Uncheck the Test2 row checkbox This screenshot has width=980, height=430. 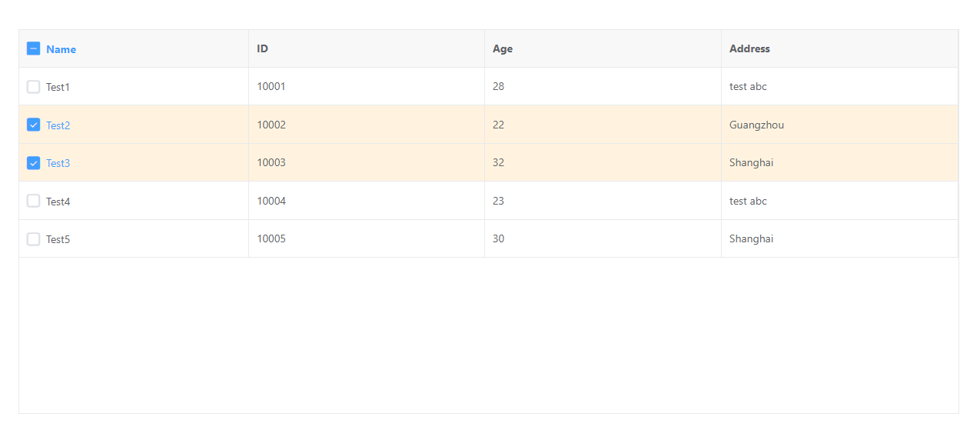[x=33, y=125]
